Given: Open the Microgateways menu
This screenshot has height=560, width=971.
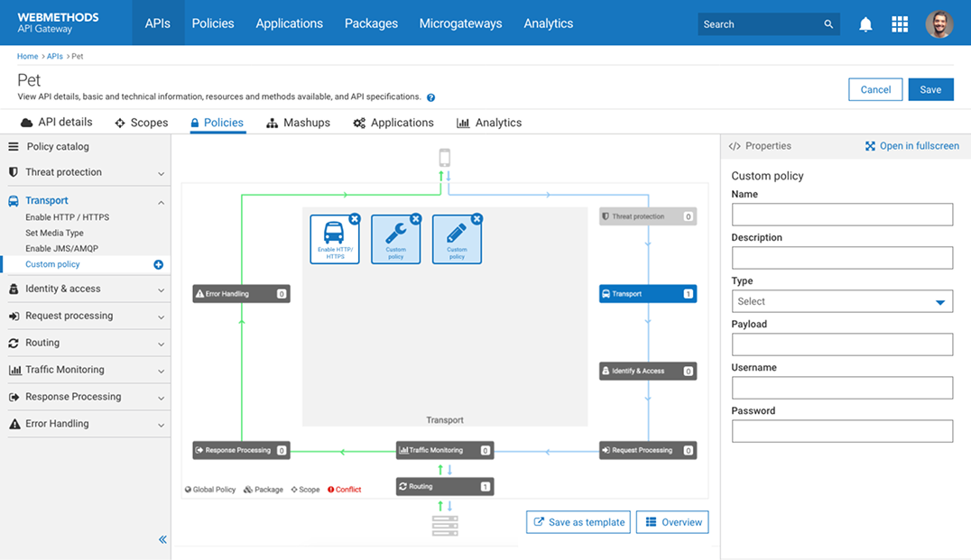Looking at the screenshot, I should point(460,23).
